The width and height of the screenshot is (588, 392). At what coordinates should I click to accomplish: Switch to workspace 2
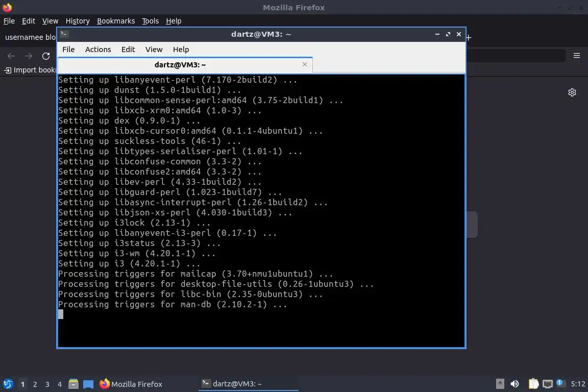click(35, 384)
